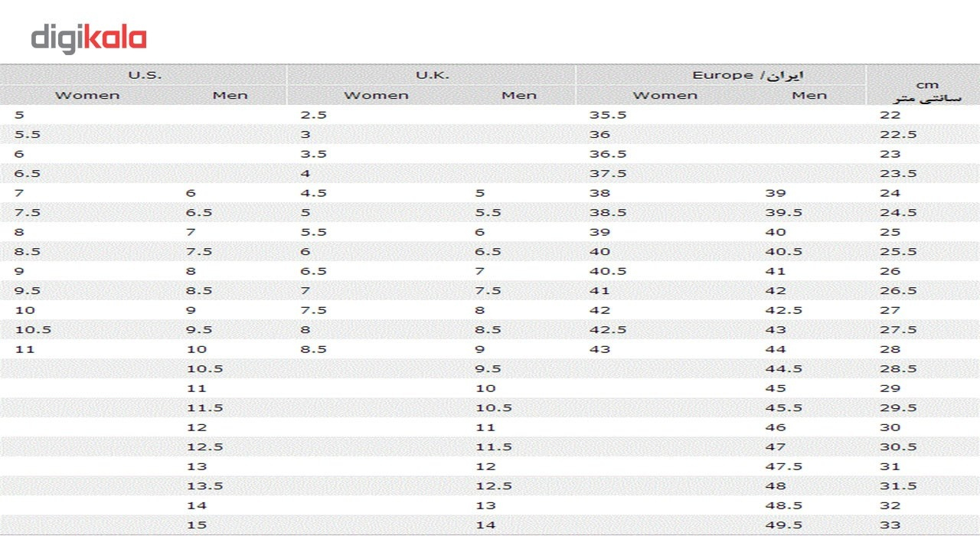The width and height of the screenshot is (980, 536).
Task: Click the 49.5 Europe men's size cell
Action: pyautogui.click(x=783, y=525)
